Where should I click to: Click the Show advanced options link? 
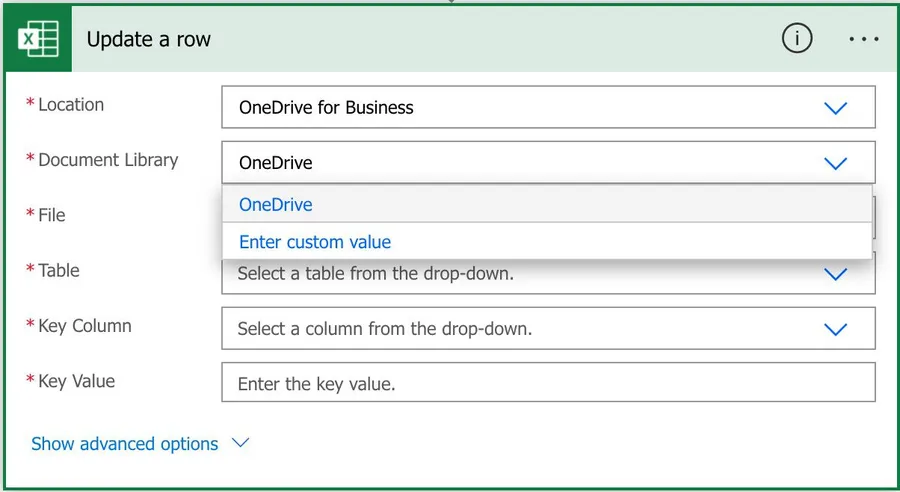pos(124,444)
